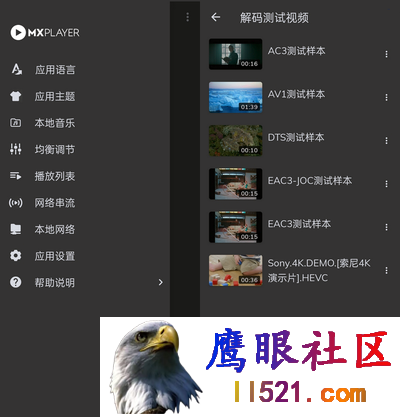Select the AV1测试样本 title
Viewport: 400px width, 417px height.
[296, 94]
